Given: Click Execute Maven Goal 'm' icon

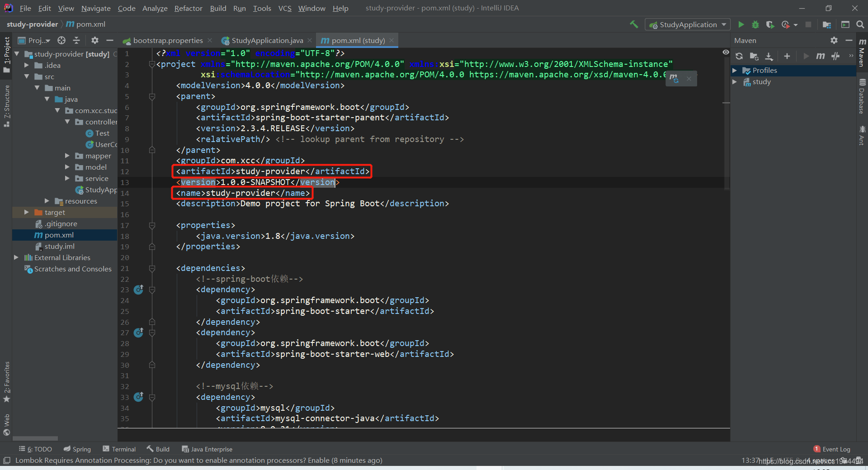Looking at the screenshot, I should pos(821,56).
